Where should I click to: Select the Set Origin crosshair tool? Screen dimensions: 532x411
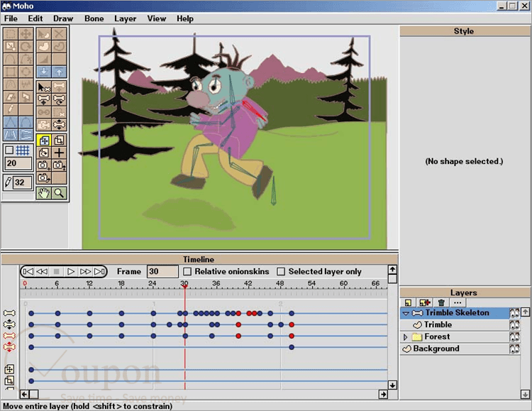coord(59,153)
